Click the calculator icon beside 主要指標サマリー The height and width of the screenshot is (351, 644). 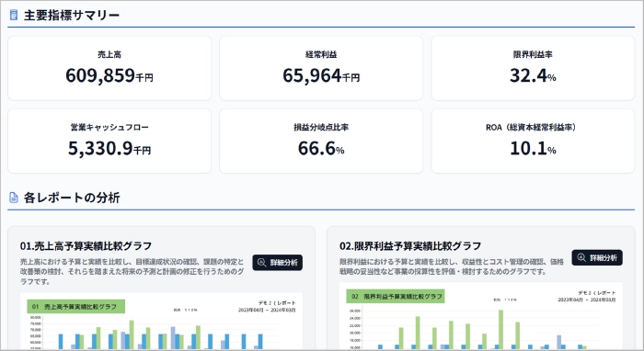point(14,16)
